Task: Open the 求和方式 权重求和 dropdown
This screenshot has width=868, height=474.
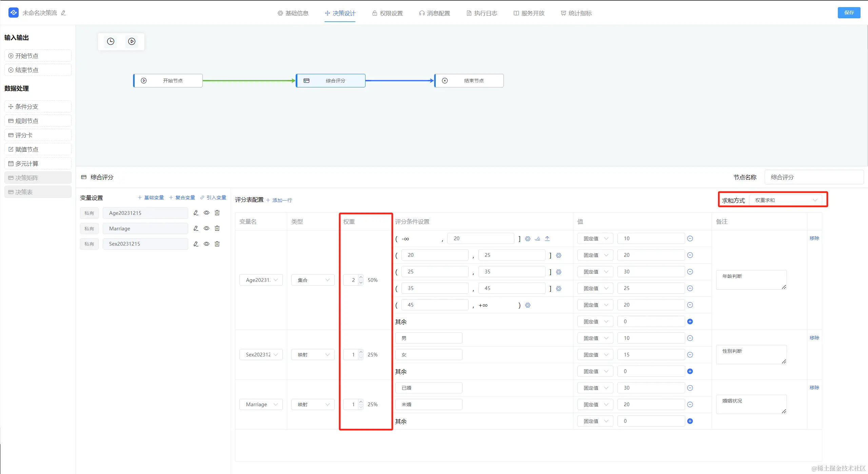Action: coord(786,200)
